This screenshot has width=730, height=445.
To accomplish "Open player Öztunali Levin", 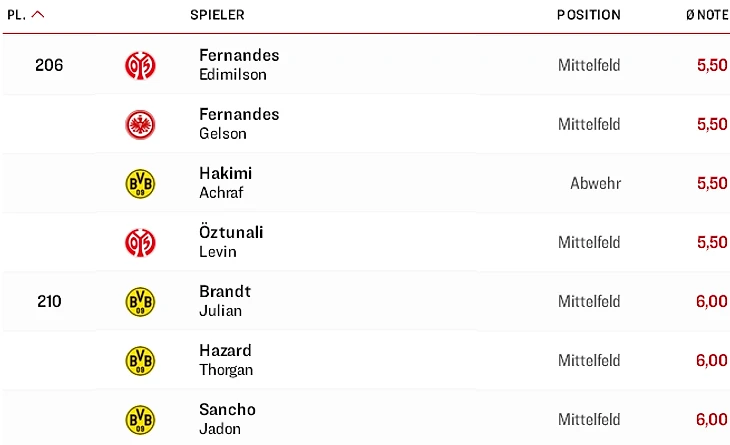I will pyautogui.click(x=231, y=242).
